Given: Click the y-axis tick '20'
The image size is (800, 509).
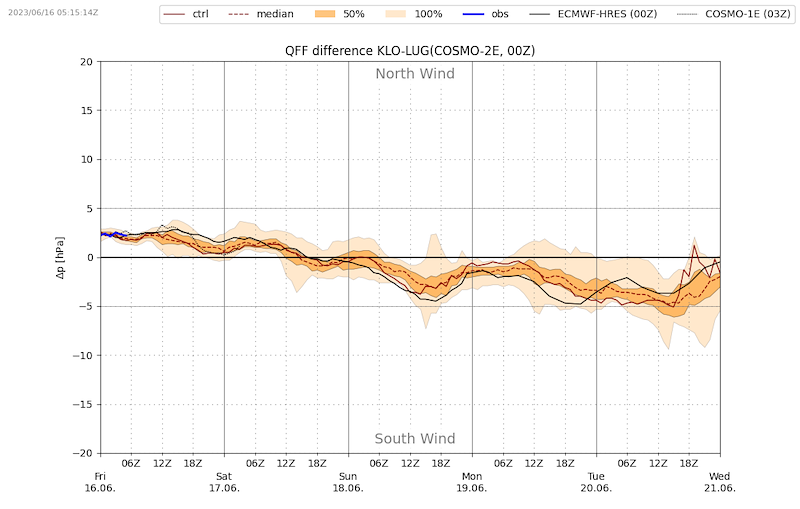Looking at the screenshot, I should click(x=87, y=62).
